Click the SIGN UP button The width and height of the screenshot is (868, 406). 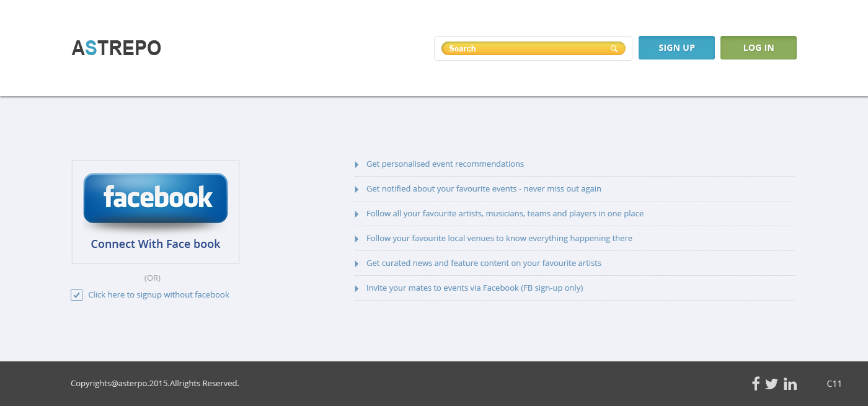click(x=676, y=48)
